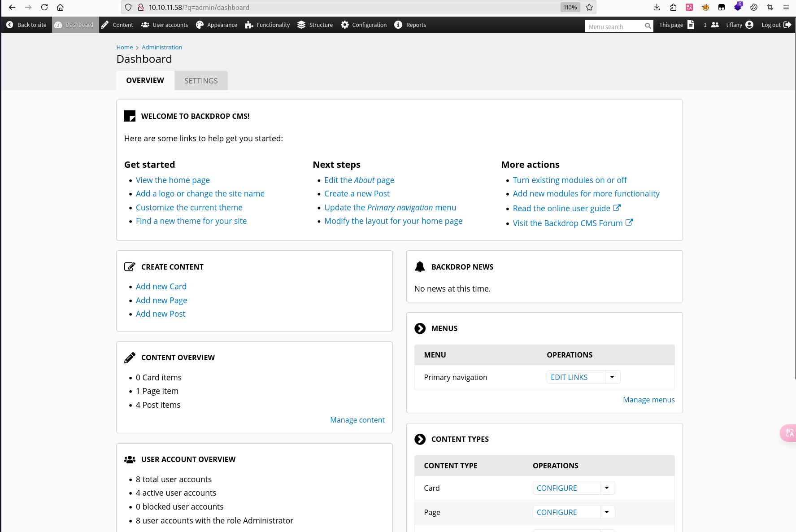This screenshot has height=532, width=796.
Task: Open the Appearance admin menu
Action: [x=217, y=25]
